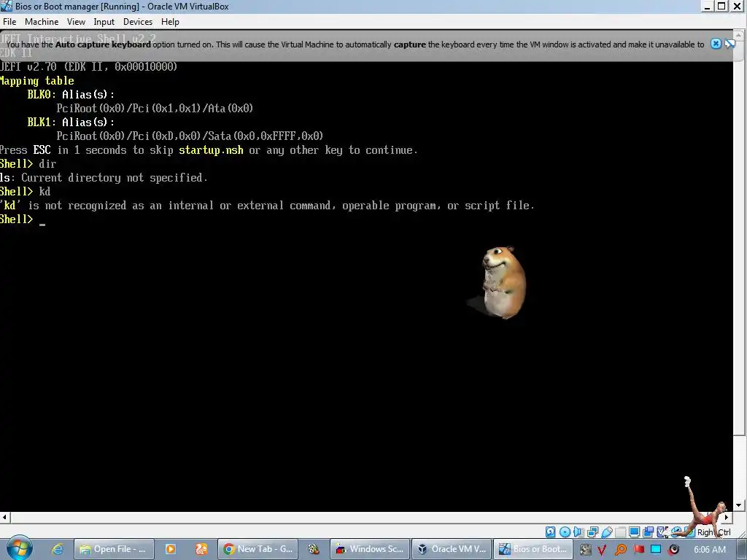
Task: Click the 'BLK0:' label in the shell
Action: tap(42, 94)
